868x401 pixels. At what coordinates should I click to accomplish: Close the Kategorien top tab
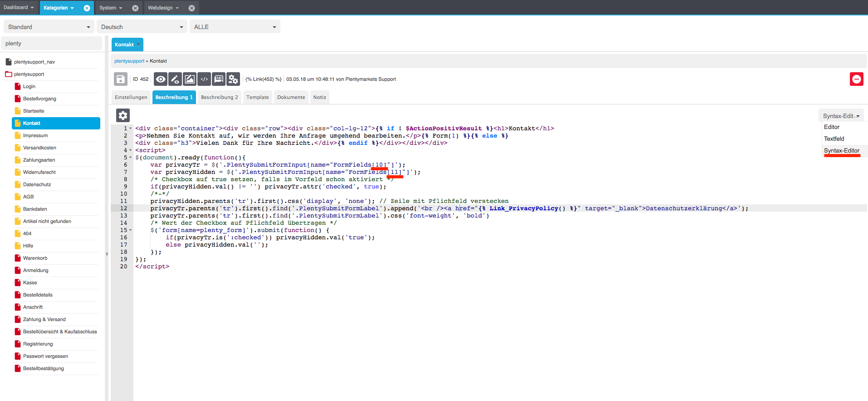pos(87,8)
